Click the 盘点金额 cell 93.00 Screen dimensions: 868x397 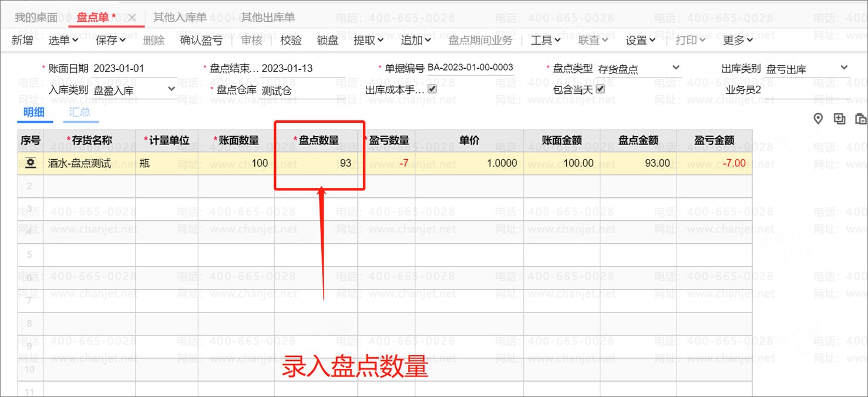(x=638, y=163)
